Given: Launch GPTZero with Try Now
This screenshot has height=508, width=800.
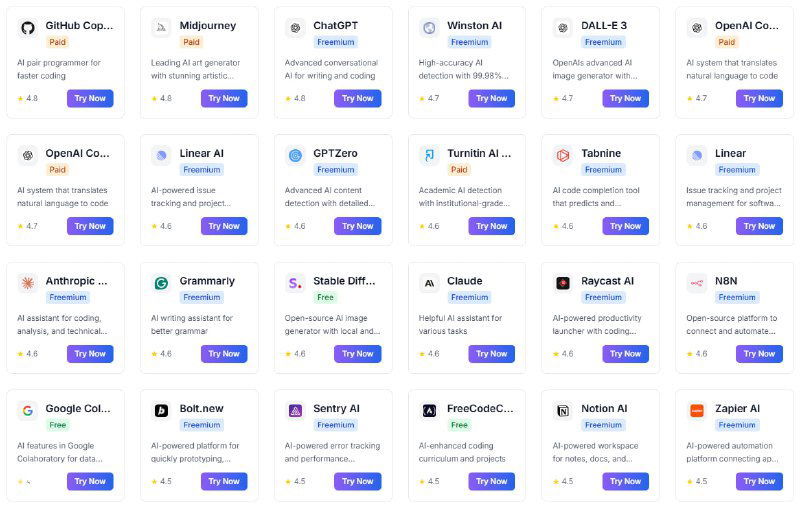Looking at the screenshot, I should click(358, 226).
